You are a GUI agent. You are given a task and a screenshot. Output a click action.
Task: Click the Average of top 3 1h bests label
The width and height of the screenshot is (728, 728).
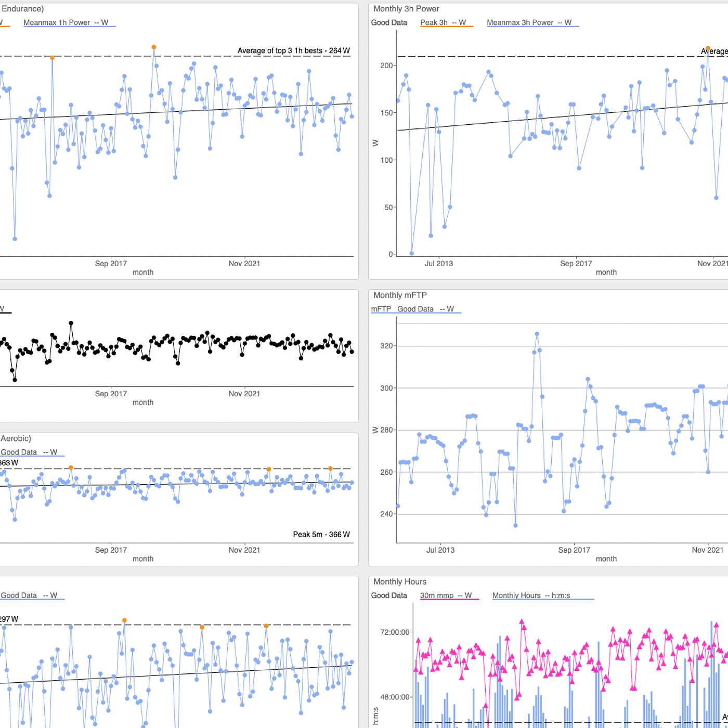point(293,51)
